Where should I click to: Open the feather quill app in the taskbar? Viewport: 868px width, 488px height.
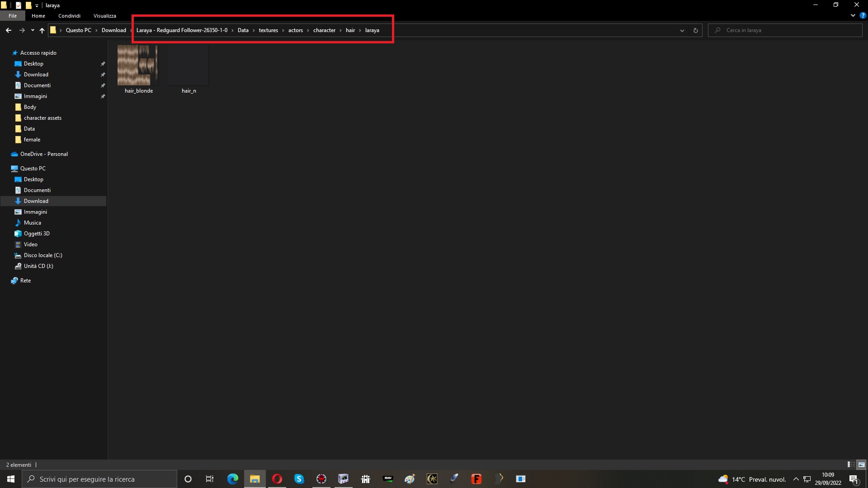454,479
